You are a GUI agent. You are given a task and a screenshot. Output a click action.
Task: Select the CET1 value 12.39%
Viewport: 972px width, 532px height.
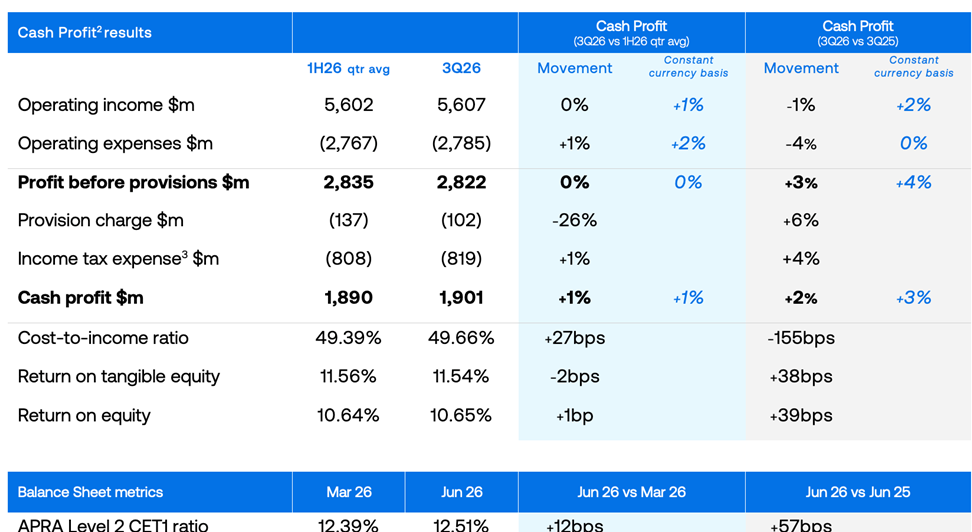[348, 525]
